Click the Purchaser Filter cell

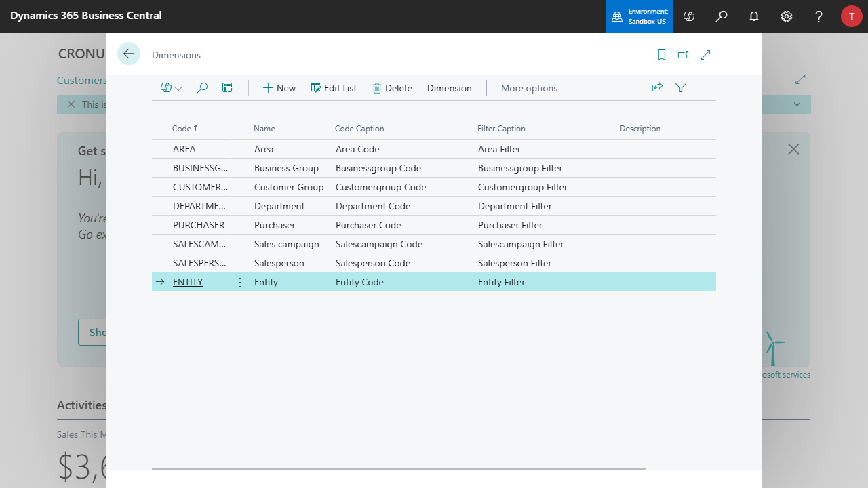510,225
